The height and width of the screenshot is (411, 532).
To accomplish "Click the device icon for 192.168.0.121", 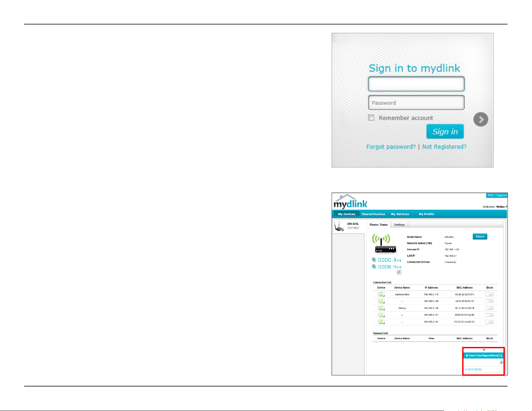I will (x=381, y=315).
